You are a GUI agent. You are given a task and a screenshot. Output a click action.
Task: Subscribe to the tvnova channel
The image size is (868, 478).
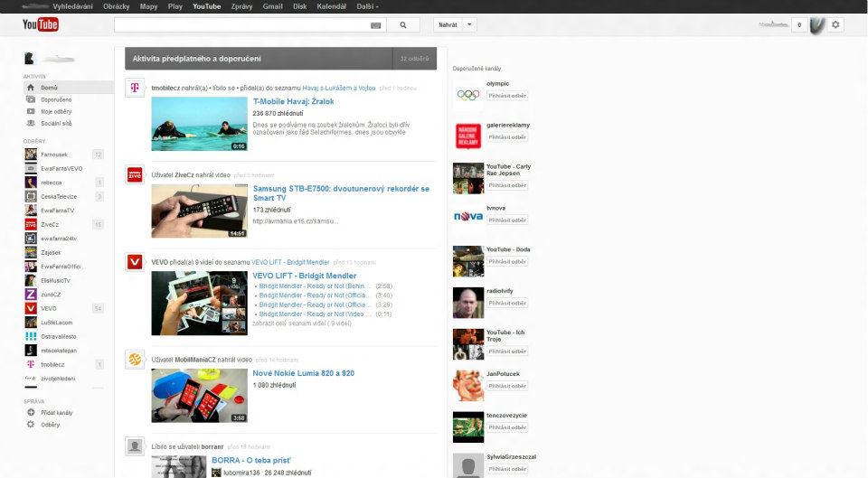507,220
